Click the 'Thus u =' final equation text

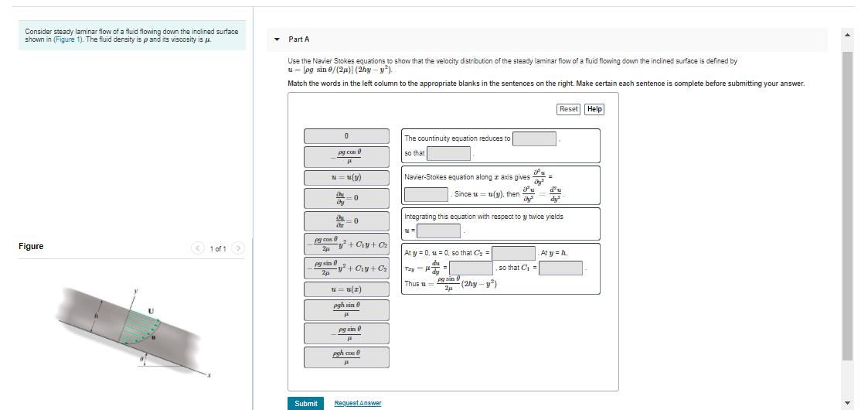point(451,284)
